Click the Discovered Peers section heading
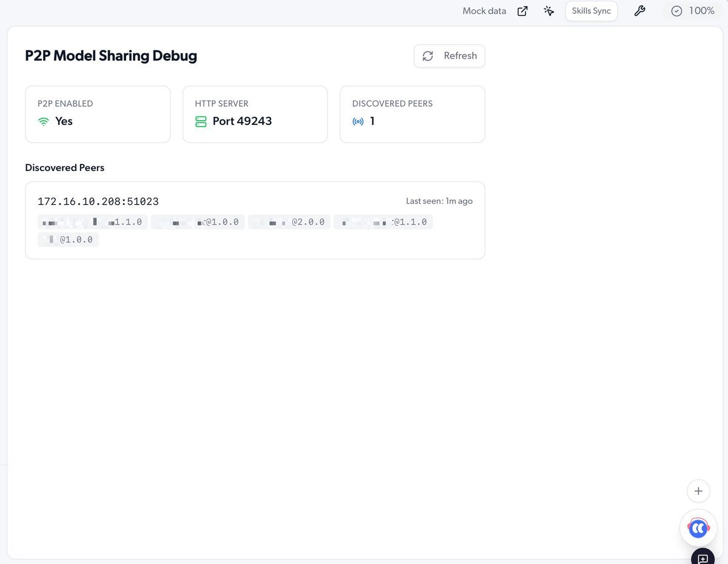 tap(65, 168)
